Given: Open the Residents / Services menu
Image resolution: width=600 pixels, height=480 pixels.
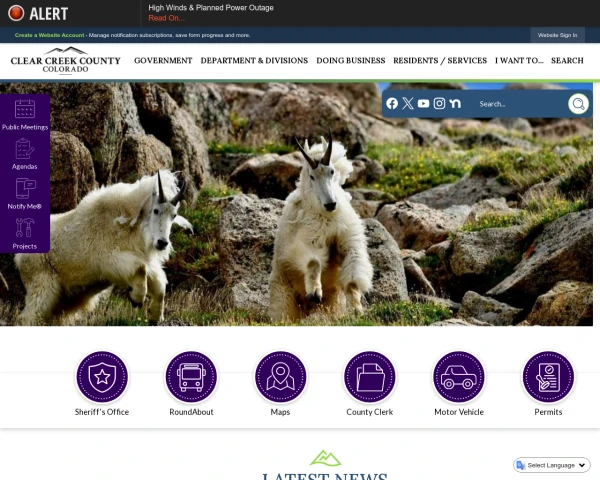Looking at the screenshot, I should (440, 60).
